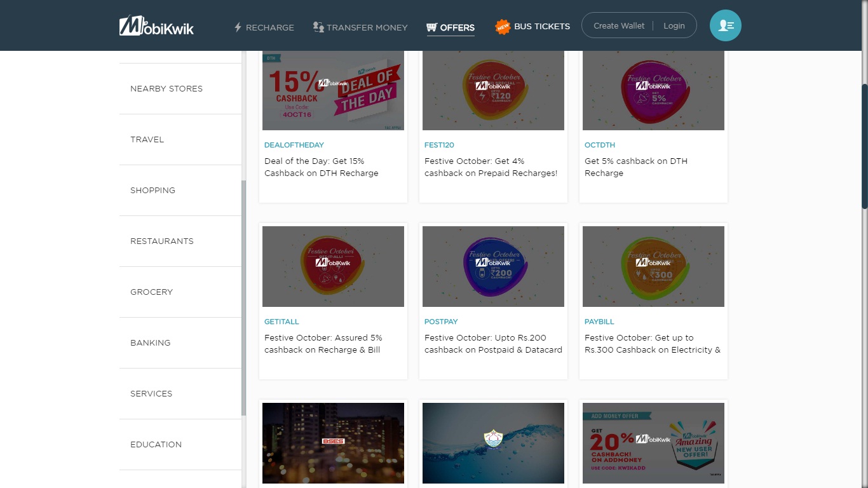
Task: Click the MobiKwik logo in header
Action: (x=156, y=25)
